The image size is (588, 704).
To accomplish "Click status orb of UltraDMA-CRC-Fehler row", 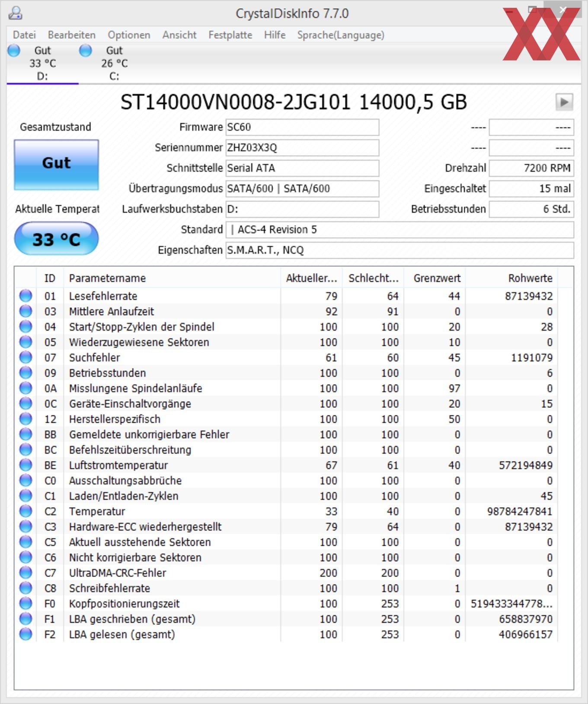I will 26,573.
